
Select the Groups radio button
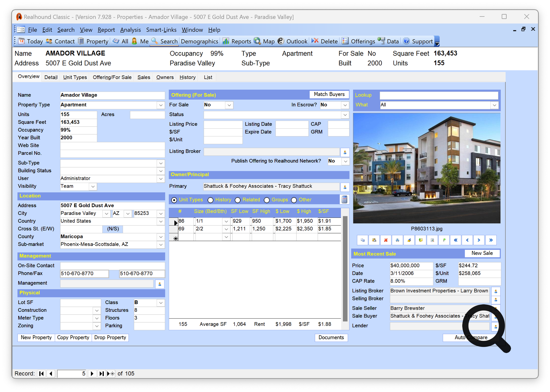click(267, 200)
